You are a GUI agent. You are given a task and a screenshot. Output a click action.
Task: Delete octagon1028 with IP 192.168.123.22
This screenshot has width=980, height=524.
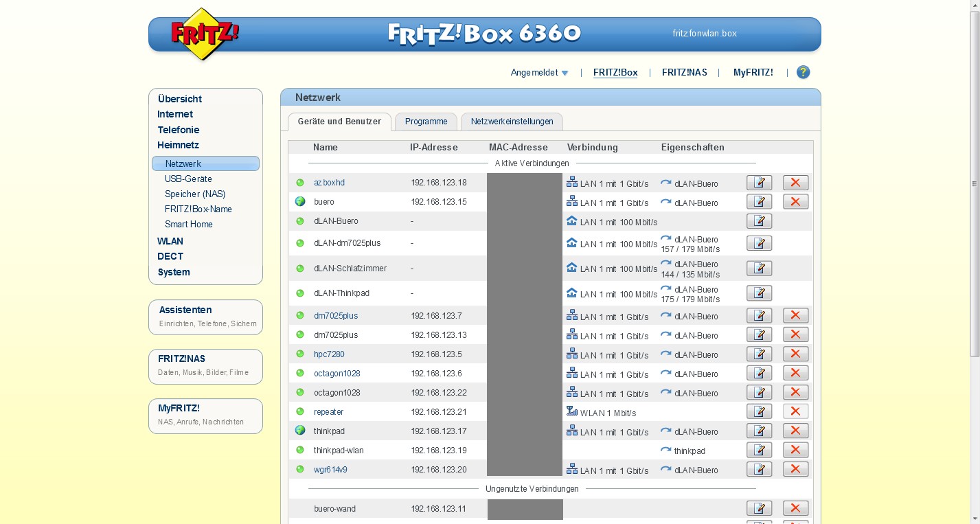pyautogui.click(x=795, y=393)
